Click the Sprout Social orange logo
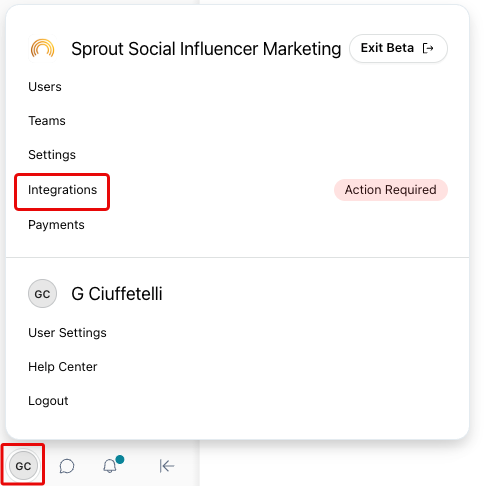 click(42, 49)
